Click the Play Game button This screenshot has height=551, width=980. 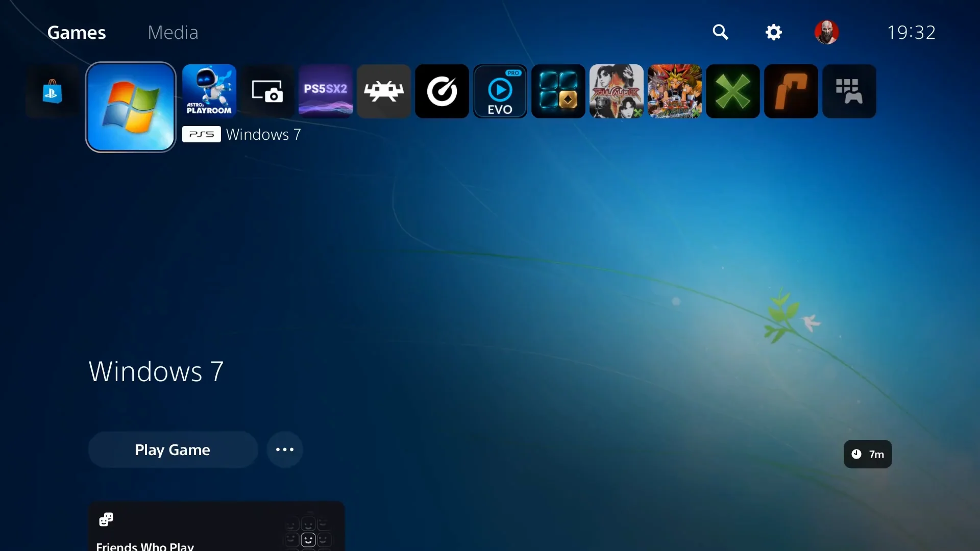[173, 449]
